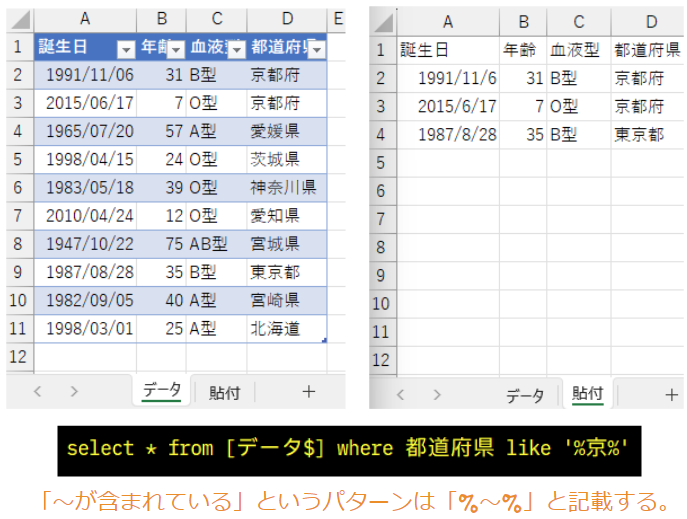The height and width of the screenshot is (519, 687).
Task: Click cell 1998/04/15 in left sheet
Action: pyautogui.click(x=85, y=159)
